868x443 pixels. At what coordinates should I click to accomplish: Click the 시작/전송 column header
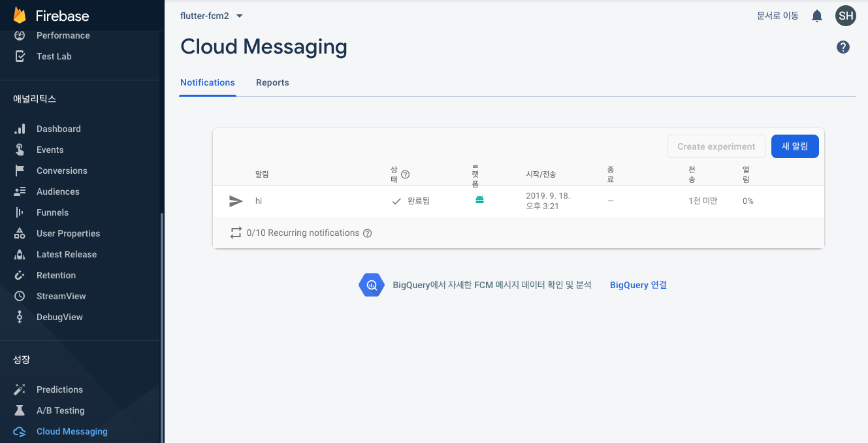pos(541,174)
